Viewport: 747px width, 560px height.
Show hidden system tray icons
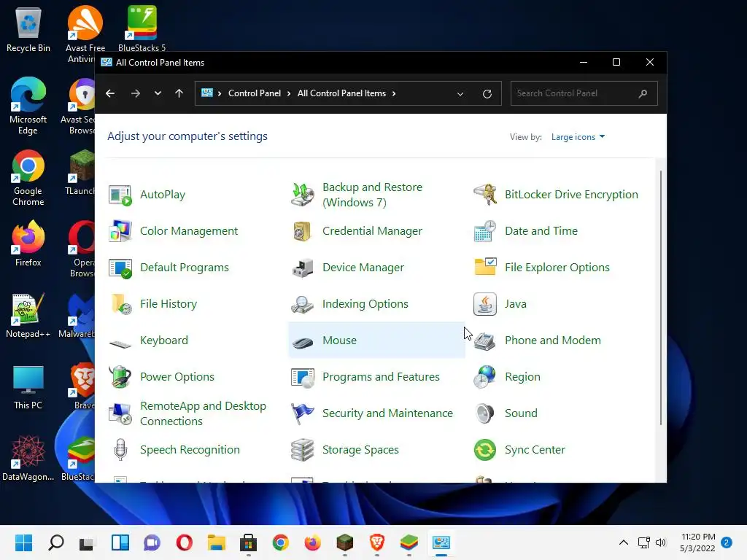click(x=623, y=542)
